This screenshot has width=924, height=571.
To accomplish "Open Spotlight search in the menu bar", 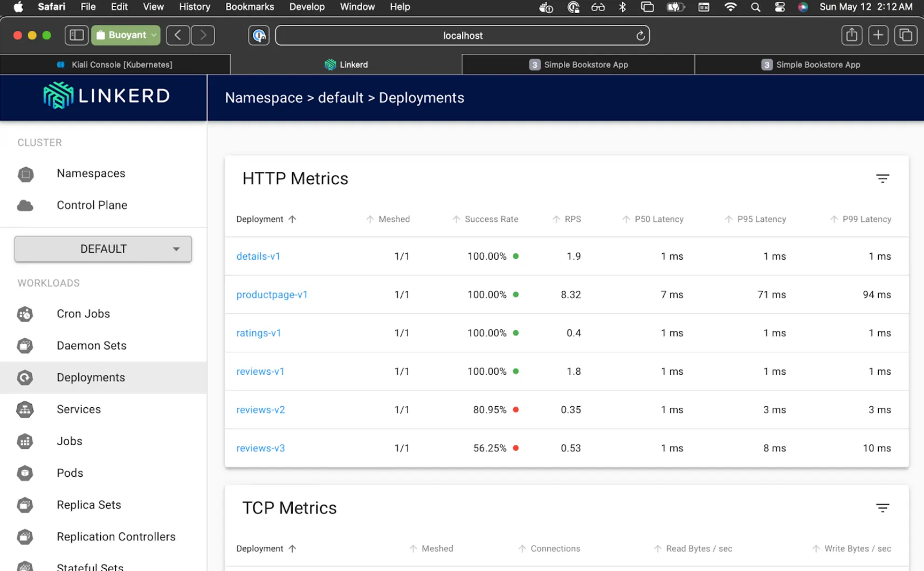I will pyautogui.click(x=755, y=7).
